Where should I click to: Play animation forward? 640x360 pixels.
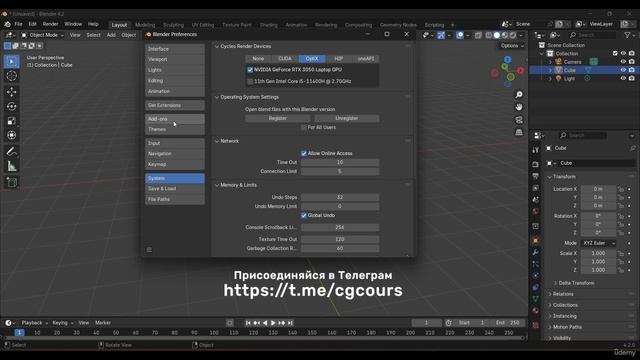click(273, 323)
